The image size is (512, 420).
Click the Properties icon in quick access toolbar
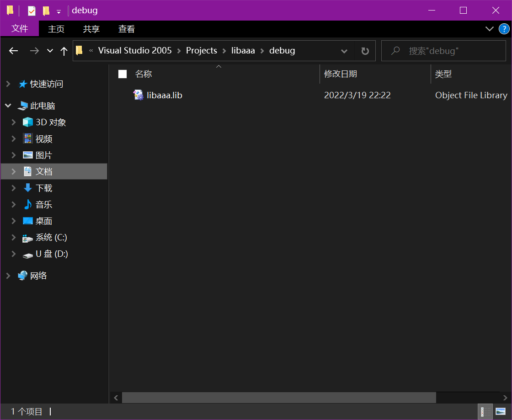click(32, 11)
